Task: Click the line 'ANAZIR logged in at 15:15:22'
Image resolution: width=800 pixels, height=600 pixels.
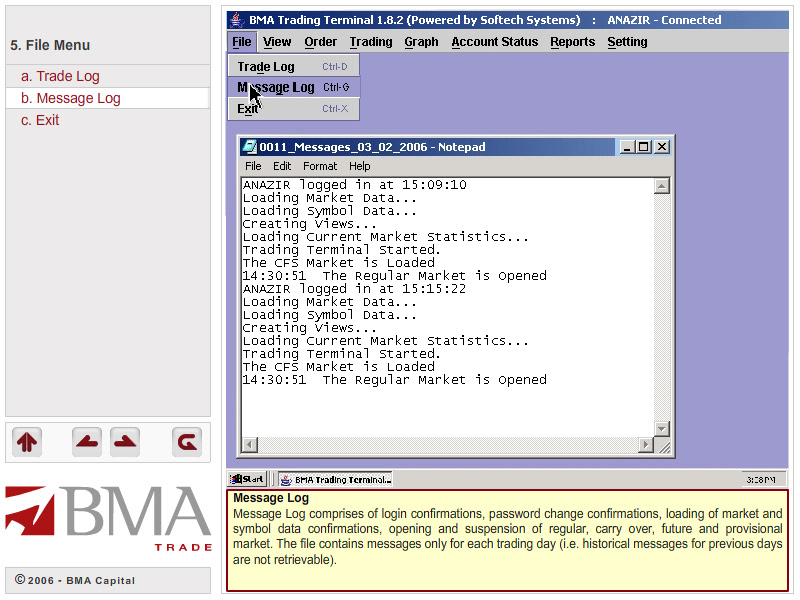Action: pos(355,289)
